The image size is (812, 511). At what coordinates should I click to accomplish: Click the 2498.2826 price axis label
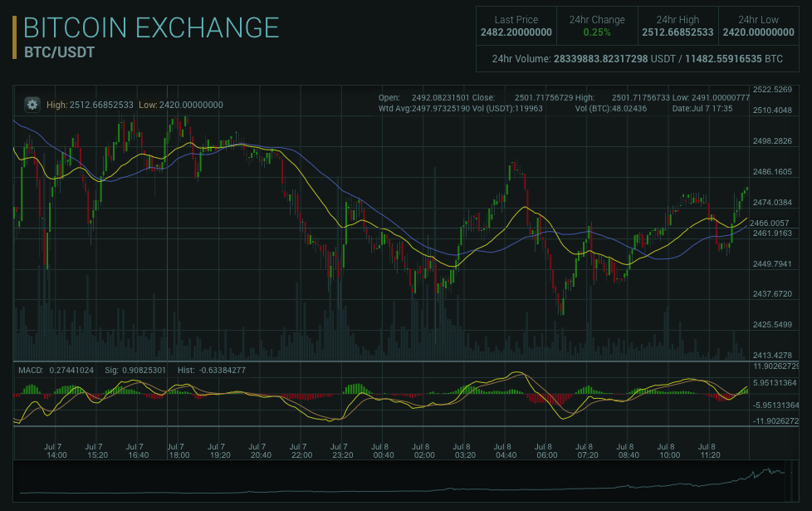[772, 141]
